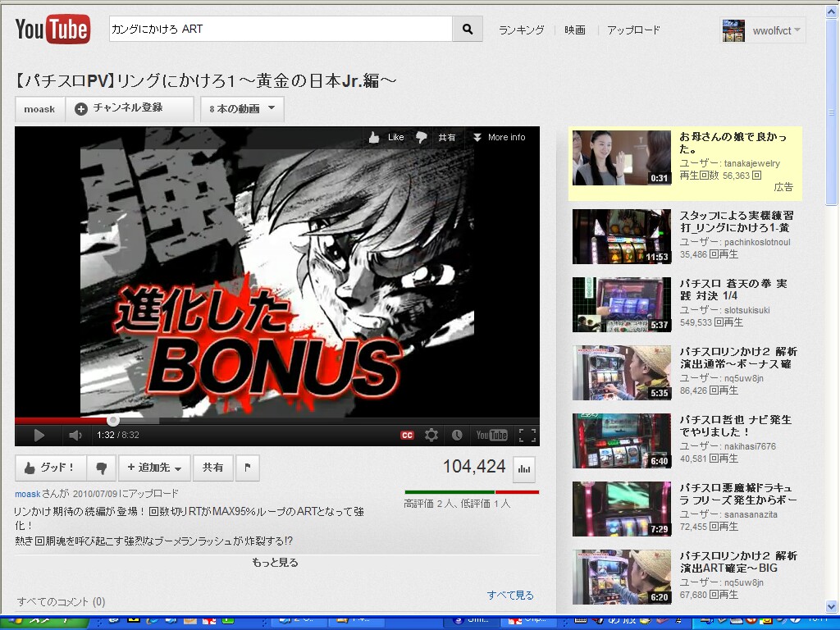The height and width of the screenshot is (630, 840).
Task: Toggle CC captions
Action: [407, 435]
